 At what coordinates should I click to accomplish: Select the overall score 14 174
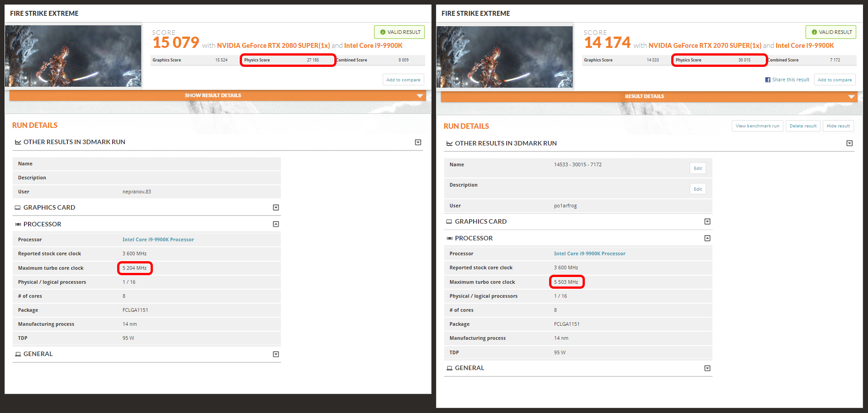607,42
